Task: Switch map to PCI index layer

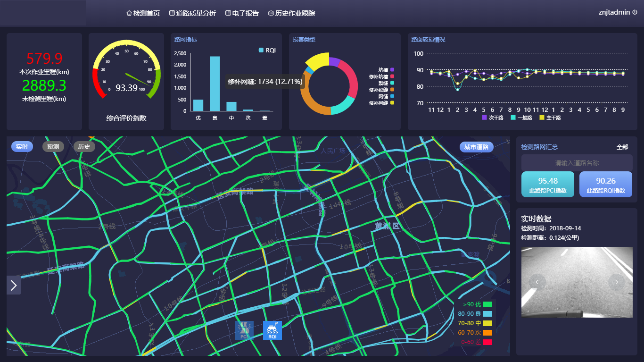Action: click(244, 330)
